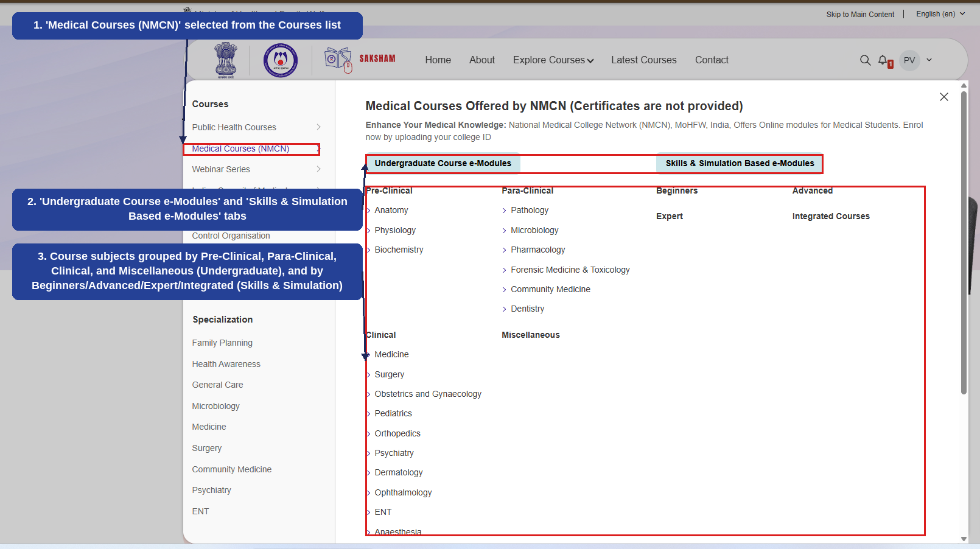Switch to Skills & Simulation Based e-Modules tab
This screenshot has height=549, width=980.
740,163
